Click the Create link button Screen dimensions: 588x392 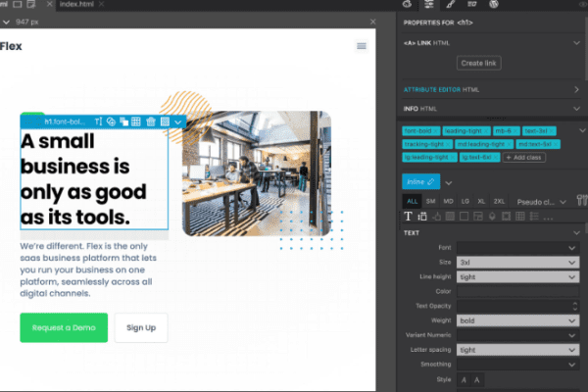[x=479, y=63]
